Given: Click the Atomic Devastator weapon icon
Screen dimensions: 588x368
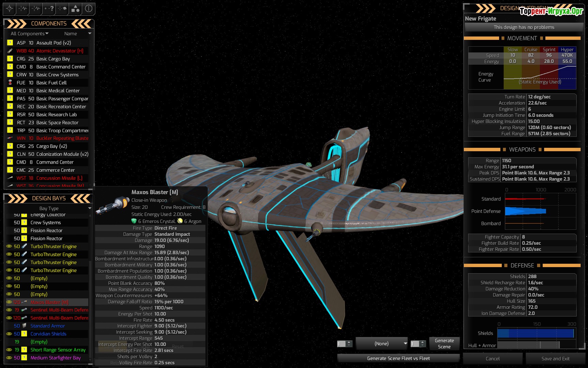Looking at the screenshot, I should click(x=10, y=51).
